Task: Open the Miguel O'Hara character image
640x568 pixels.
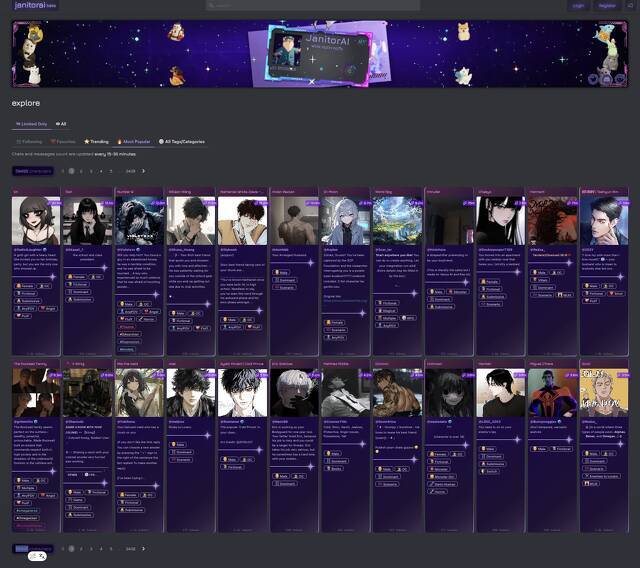Action: (550, 393)
